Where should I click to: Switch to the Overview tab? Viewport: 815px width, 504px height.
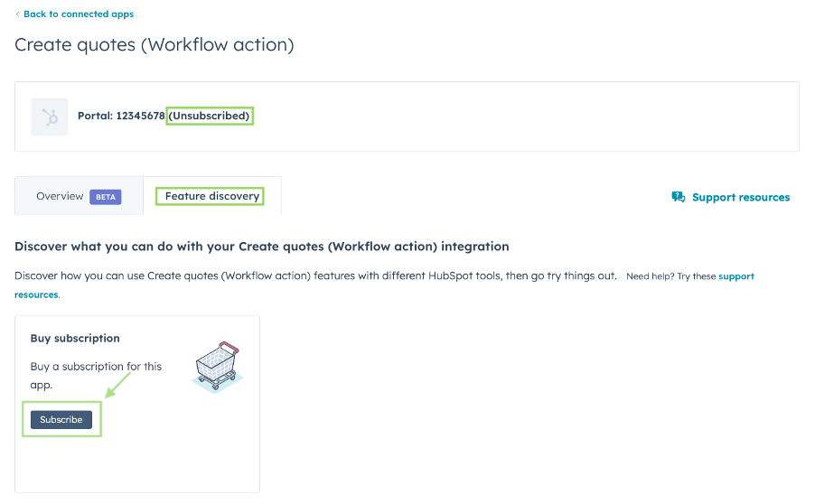[60, 196]
